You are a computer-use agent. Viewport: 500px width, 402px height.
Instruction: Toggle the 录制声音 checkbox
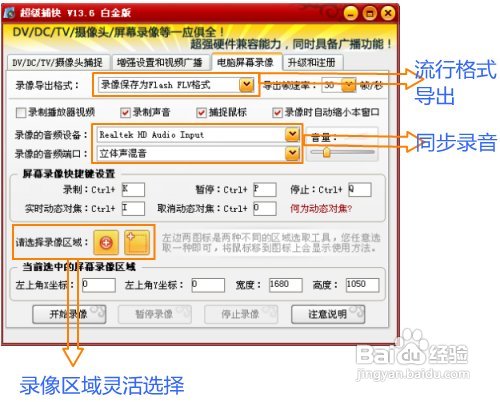[x=125, y=112]
